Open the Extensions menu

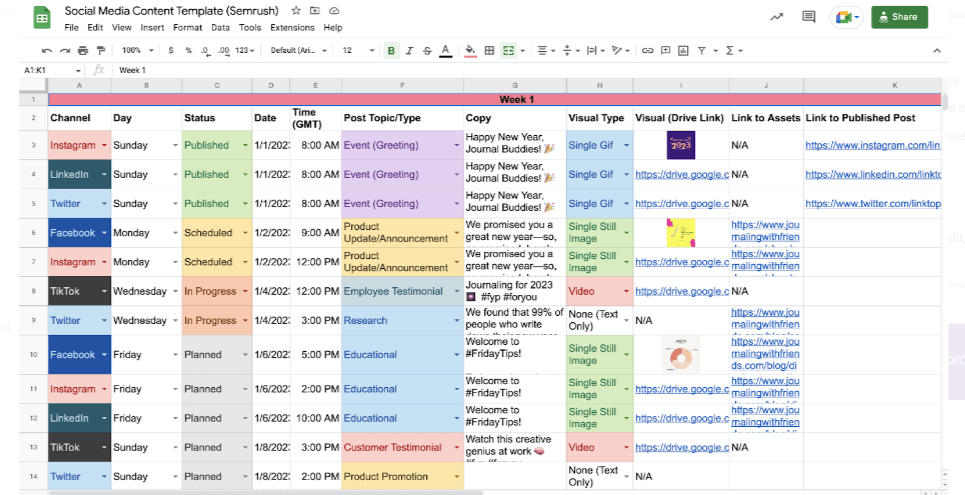coord(292,28)
